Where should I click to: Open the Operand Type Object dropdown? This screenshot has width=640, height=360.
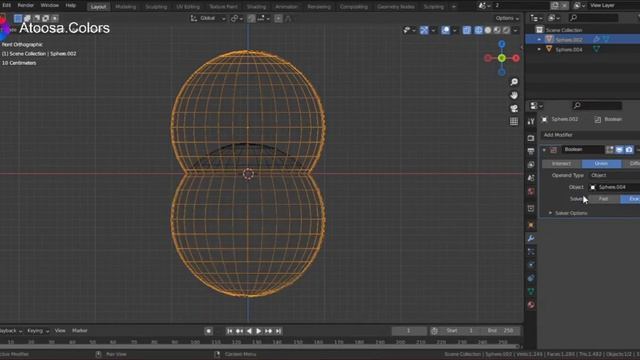[614, 176]
